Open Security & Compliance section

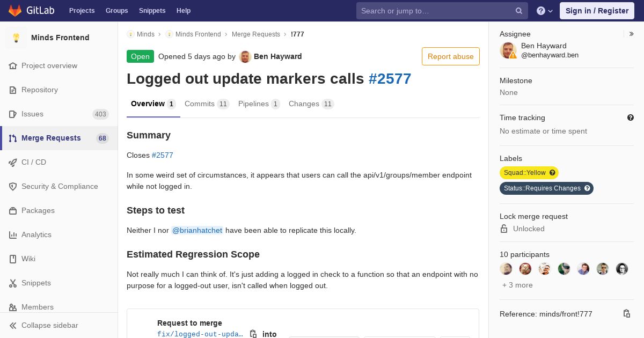(x=59, y=186)
